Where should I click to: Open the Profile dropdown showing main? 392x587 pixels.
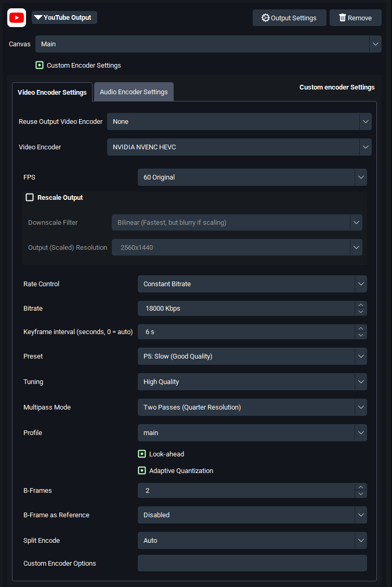pos(252,433)
